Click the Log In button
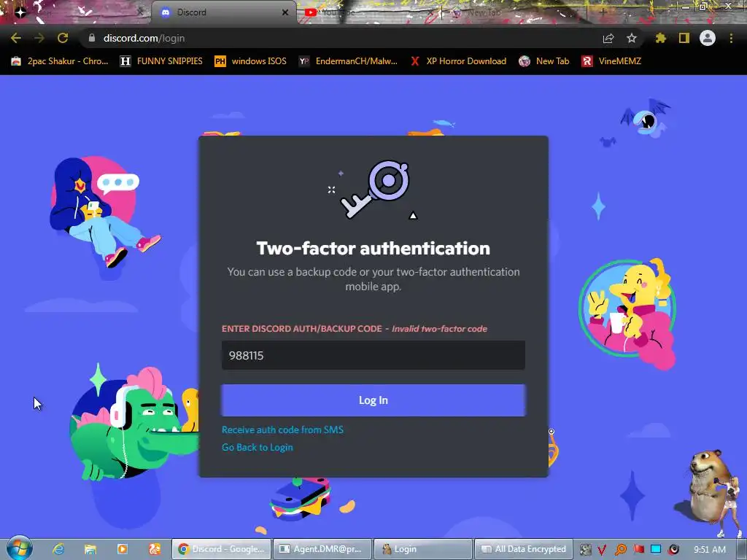This screenshot has width=747, height=560. [x=373, y=400]
